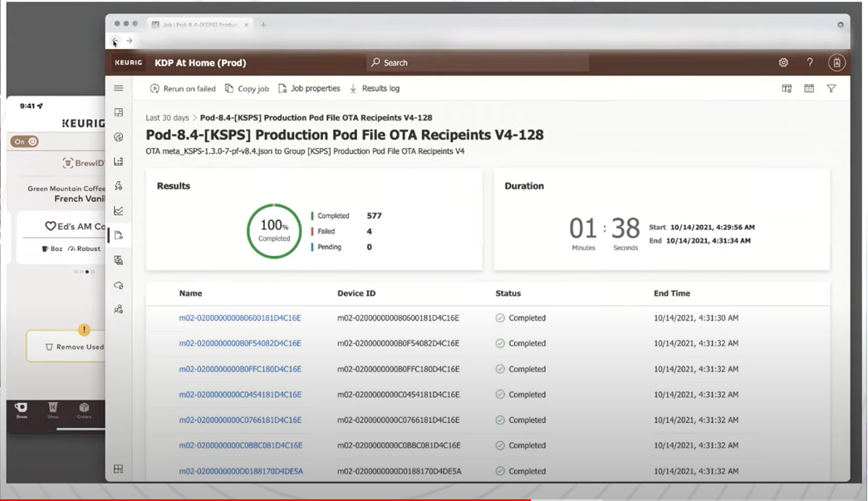This screenshot has width=868, height=501.
Task: Tap the 8oz cup size in the phone app
Action: (52, 248)
